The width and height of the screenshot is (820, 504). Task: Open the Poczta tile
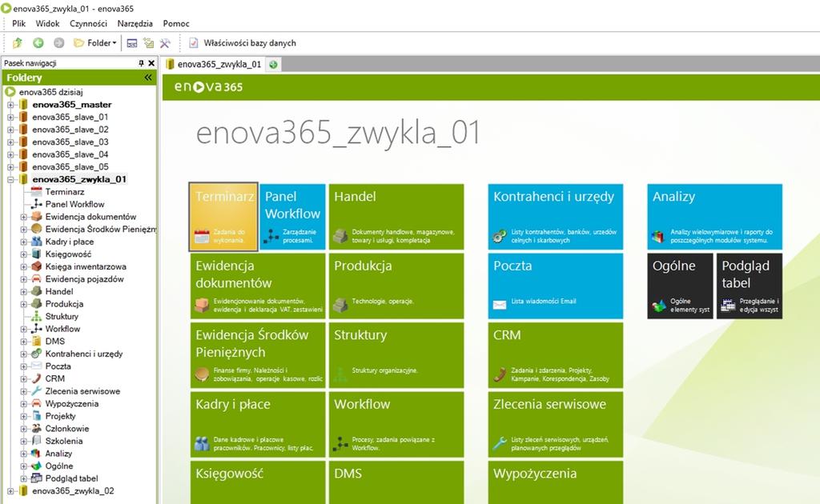[556, 286]
